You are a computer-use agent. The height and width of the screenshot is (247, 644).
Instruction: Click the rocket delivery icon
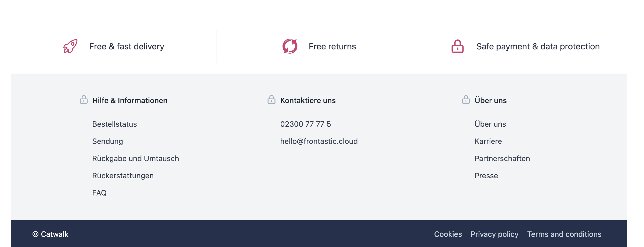70,46
